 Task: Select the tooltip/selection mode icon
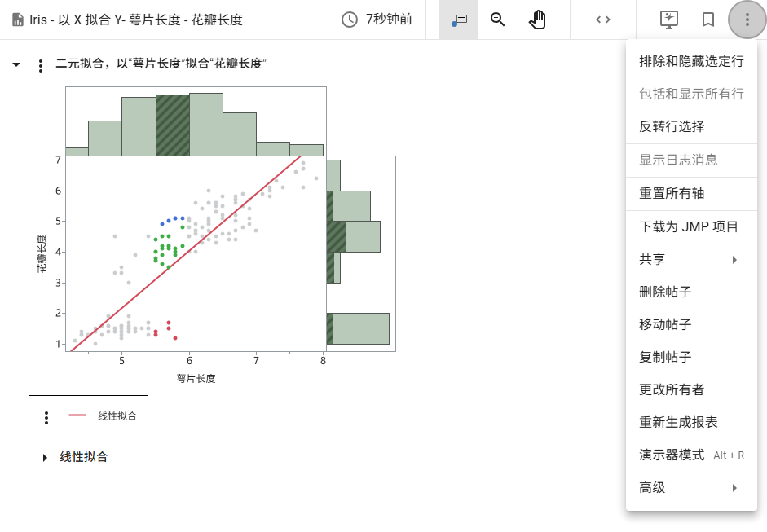coord(459,20)
